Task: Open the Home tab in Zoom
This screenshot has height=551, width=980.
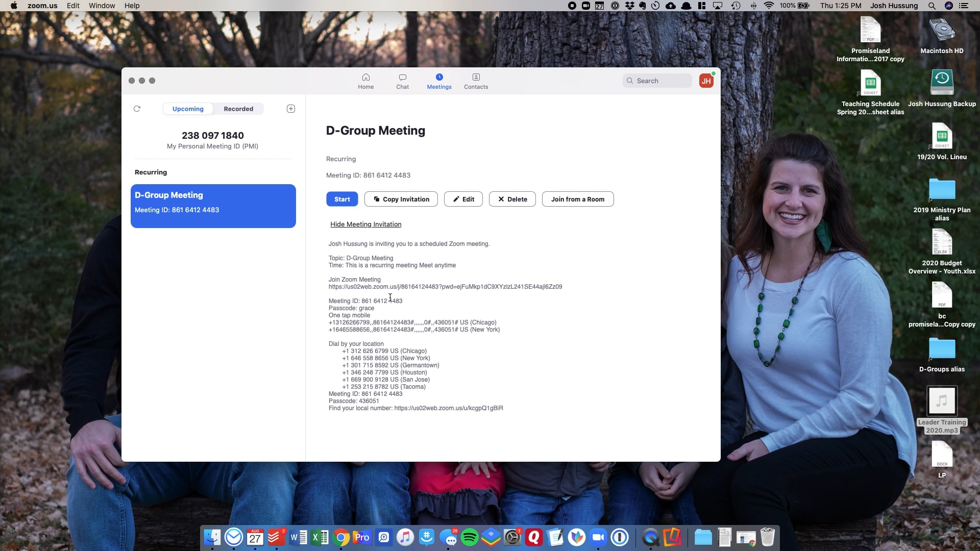Action: (365, 81)
